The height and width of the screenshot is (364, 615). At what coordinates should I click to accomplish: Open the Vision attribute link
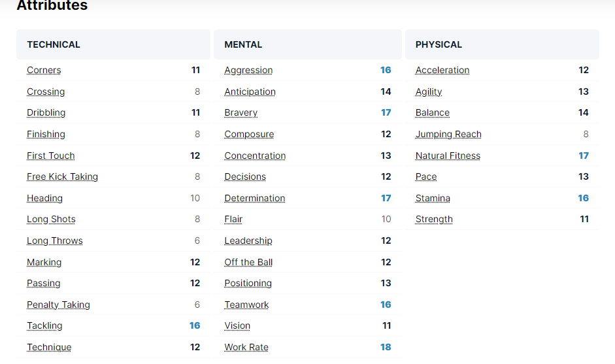click(x=237, y=326)
